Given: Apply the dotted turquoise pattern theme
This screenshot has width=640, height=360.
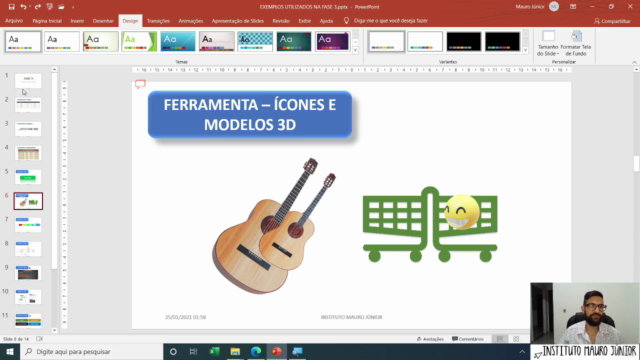Looking at the screenshot, I should [x=255, y=42].
